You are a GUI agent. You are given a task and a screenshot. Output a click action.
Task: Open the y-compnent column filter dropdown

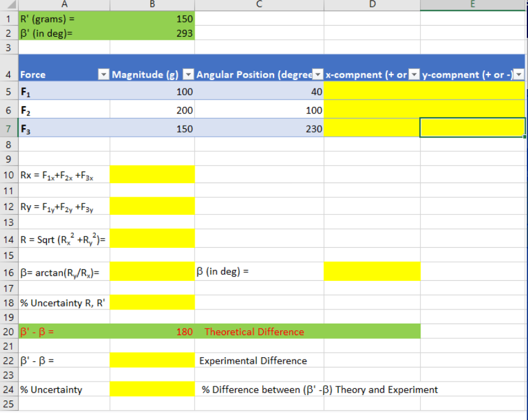(x=518, y=74)
